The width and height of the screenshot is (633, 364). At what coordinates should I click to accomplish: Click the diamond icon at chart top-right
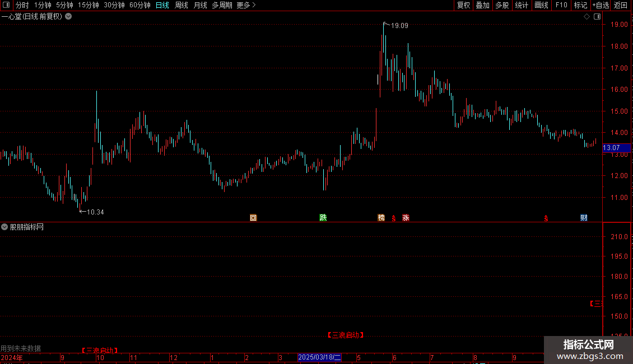[587, 17]
